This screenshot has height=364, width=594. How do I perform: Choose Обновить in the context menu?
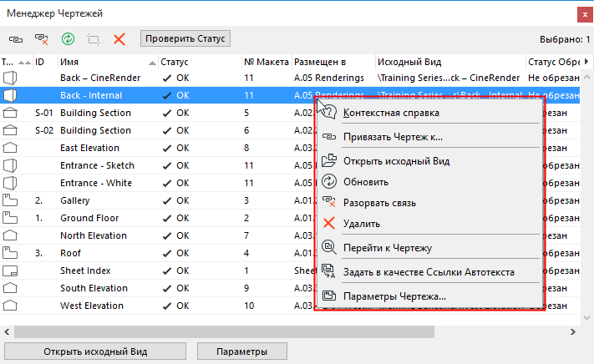[x=366, y=182]
